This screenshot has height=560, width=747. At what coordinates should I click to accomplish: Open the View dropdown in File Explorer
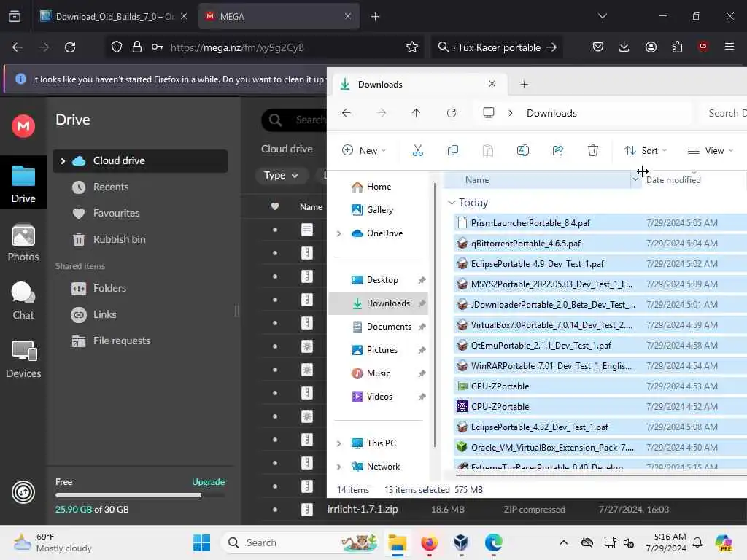click(711, 150)
